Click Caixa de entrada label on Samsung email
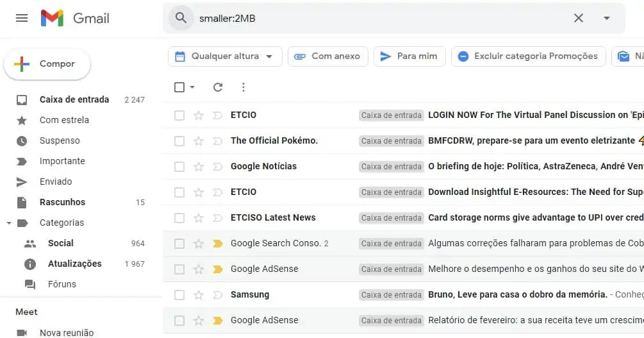This screenshot has height=338, width=644. click(392, 295)
